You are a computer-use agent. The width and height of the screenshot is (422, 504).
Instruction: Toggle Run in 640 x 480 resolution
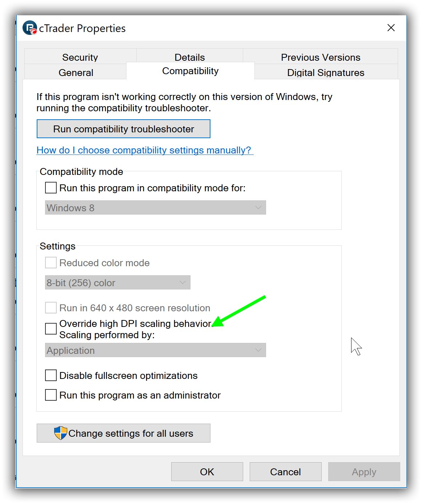(51, 308)
